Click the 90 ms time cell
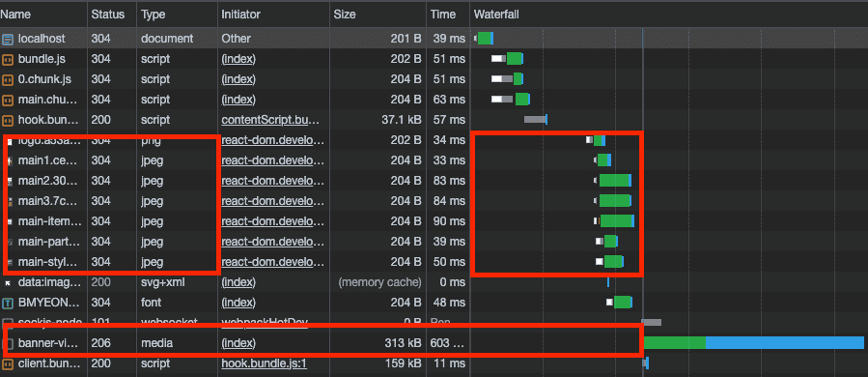The image size is (868, 377). [x=450, y=221]
